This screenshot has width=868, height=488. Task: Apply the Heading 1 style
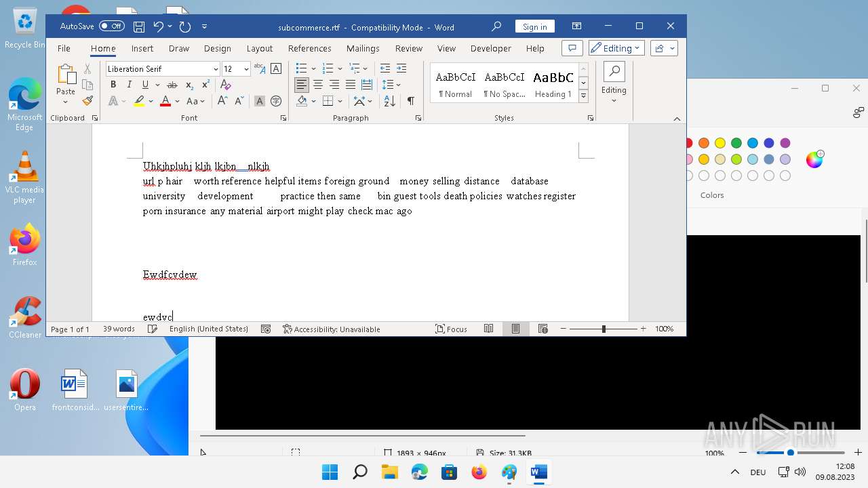coord(553,84)
